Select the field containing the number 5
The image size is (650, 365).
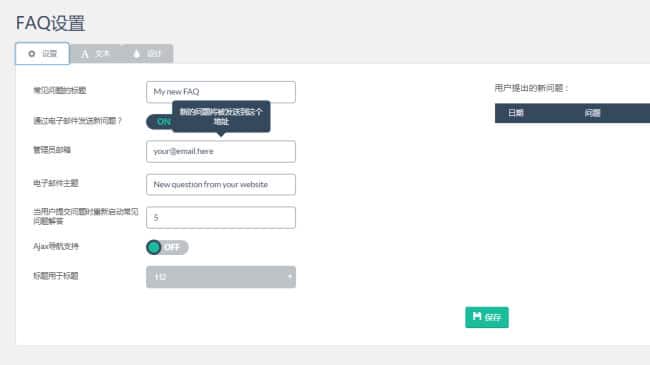tap(221, 217)
